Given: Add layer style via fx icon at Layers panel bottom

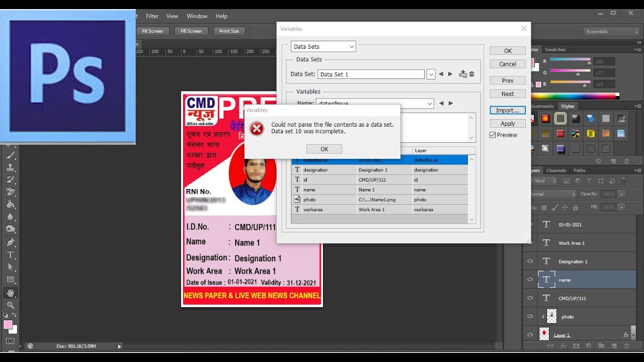Looking at the screenshot, I should [563, 346].
